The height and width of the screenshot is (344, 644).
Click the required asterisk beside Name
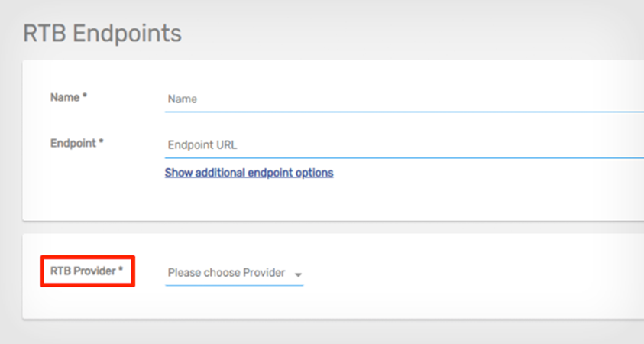(x=85, y=96)
